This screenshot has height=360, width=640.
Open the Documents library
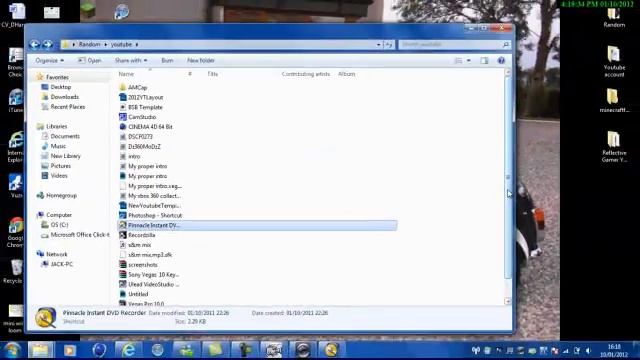point(65,136)
